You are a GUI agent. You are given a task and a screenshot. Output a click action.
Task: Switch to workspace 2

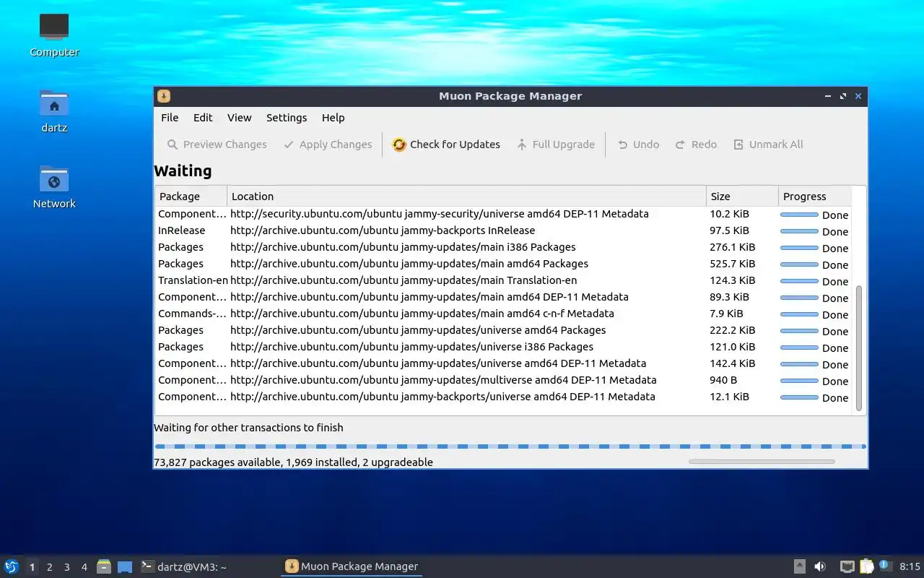[x=49, y=567]
